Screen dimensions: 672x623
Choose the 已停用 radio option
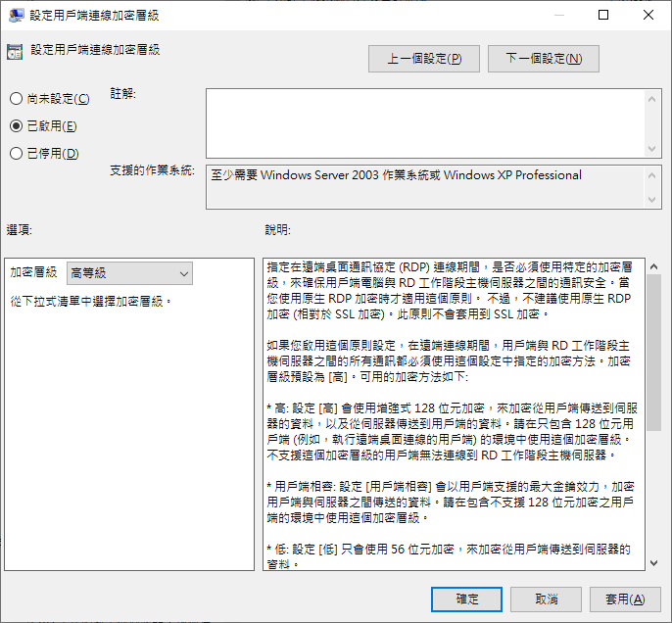click(16, 153)
